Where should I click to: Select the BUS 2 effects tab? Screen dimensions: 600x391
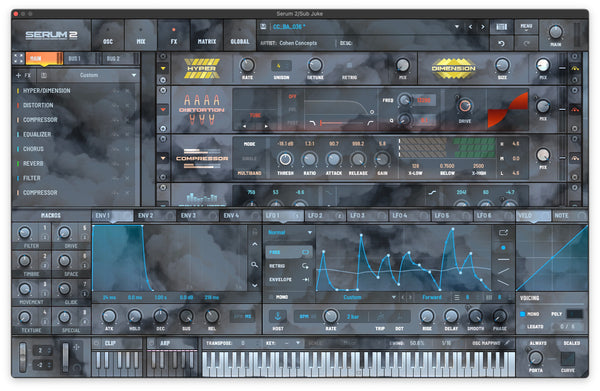(118, 59)
